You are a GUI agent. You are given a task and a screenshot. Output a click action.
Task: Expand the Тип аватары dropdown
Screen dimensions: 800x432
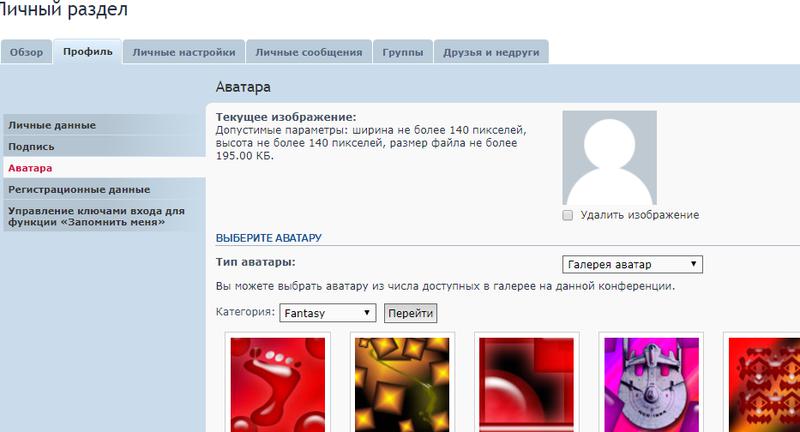click(x=632, y=264)
